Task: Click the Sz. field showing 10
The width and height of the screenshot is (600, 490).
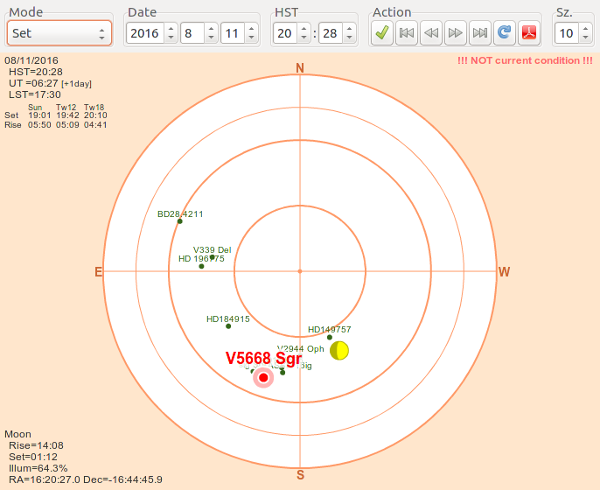Action: coord(567,33)
